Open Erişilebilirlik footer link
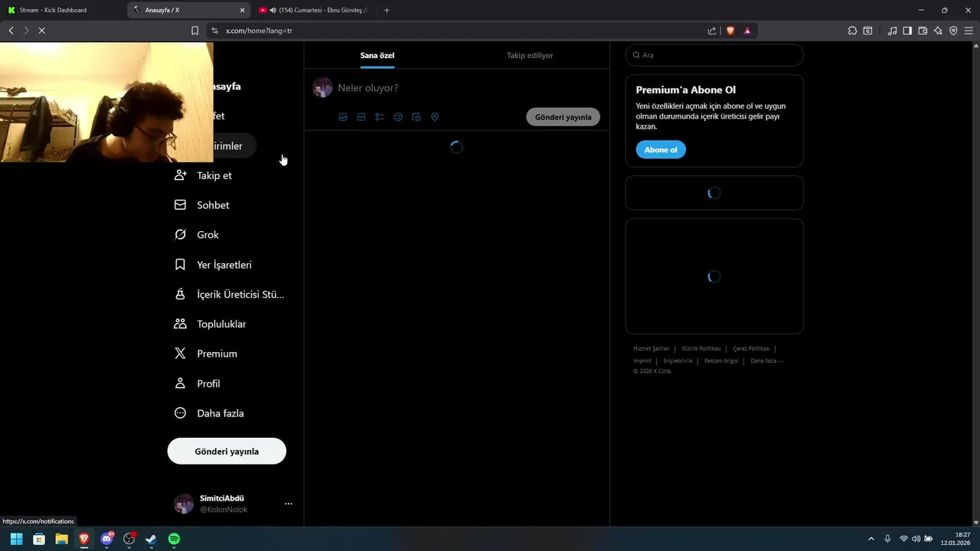Screen dimensions: 980x551 pos(678,361)
